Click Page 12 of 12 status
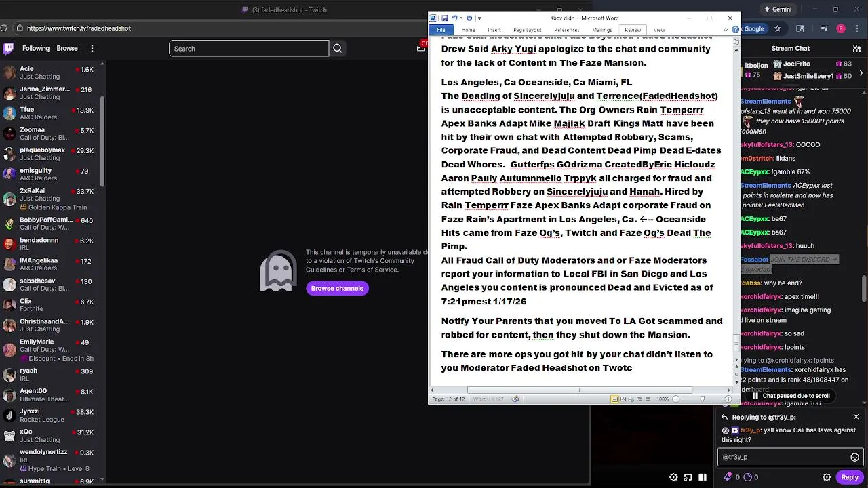This screenshot has width=868, height=488. click(x=449, y=399)
